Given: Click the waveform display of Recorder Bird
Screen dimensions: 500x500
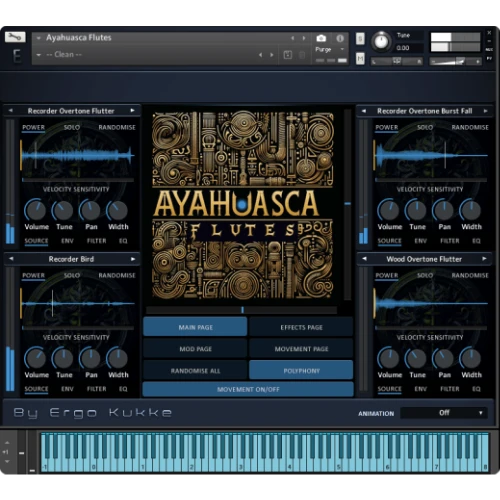Looking at the screenshot, I should pyautogui.click(x=78, y=303).
